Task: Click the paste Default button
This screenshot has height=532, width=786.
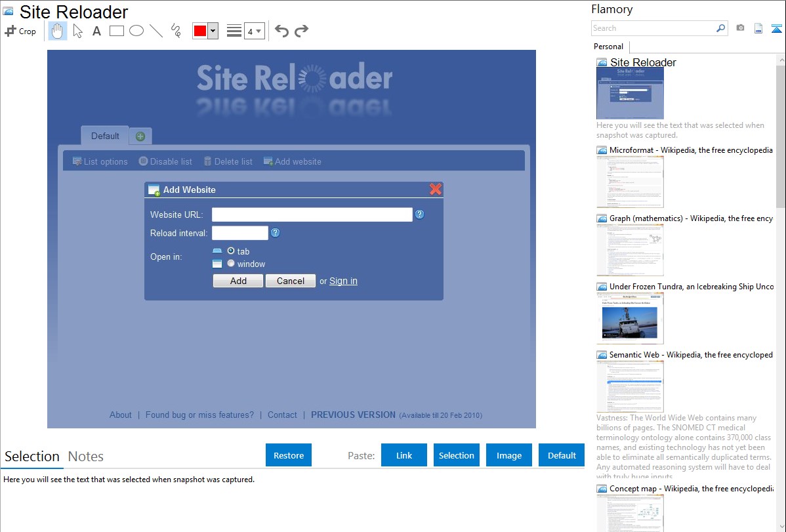Action: [x=562, y=455]
